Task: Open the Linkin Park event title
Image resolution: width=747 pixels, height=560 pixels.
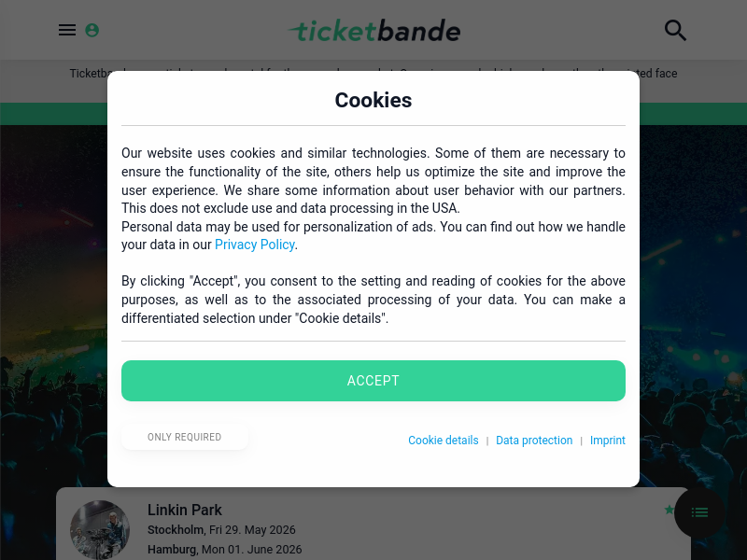Action: pyautogui.click(x=184, y=510)
